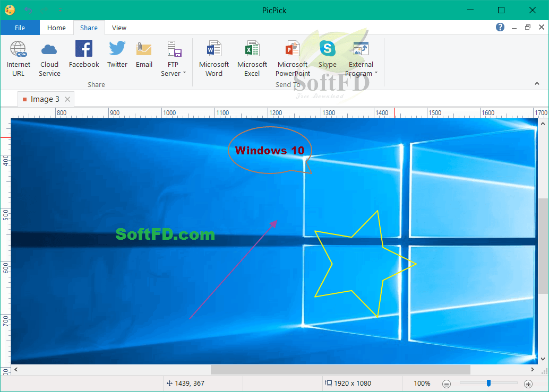The height and width of the screenshot is (392, 549).
Task: Send image to Skype
Action: [x=328, y=54]
